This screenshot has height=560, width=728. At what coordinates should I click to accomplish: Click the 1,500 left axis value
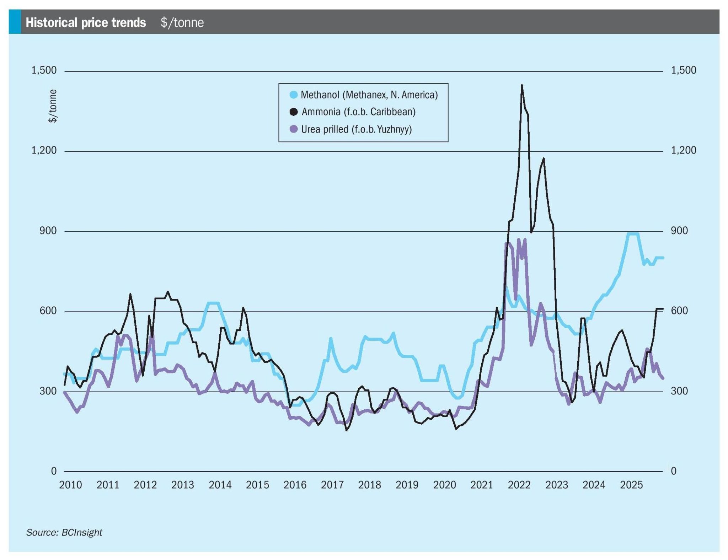tap(44, 70)
